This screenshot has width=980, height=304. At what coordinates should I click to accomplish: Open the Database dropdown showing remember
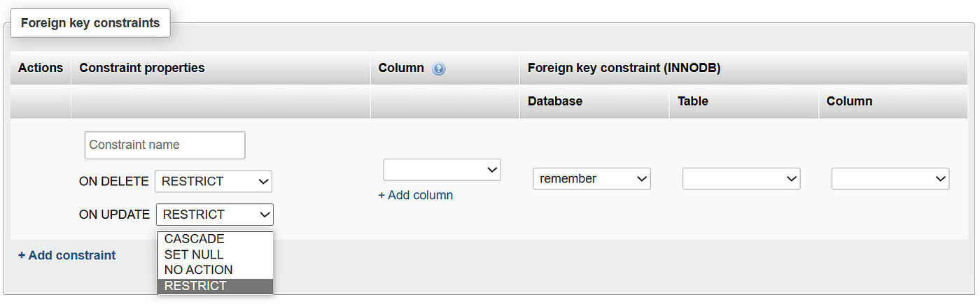(592, 178)
